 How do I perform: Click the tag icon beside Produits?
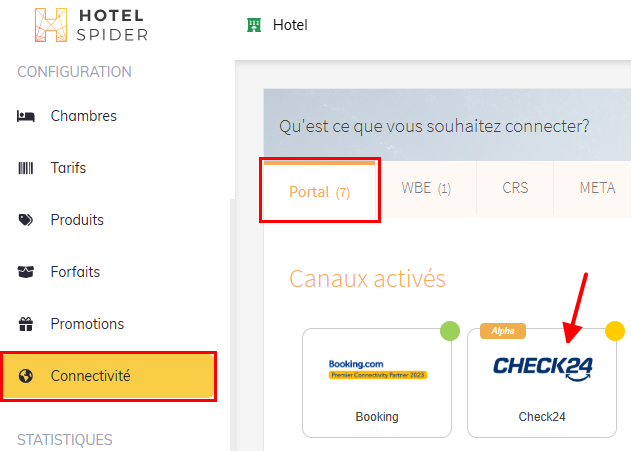[x=26, y=220]
